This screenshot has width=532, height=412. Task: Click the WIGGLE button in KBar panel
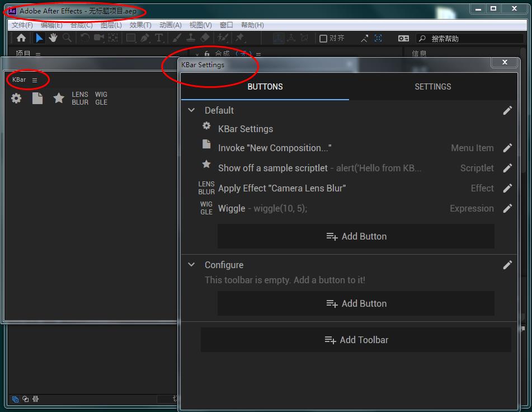101,99
